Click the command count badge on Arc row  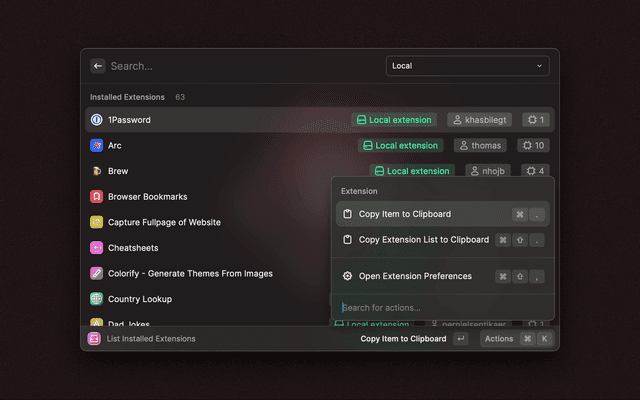click(x=531, y=146)
